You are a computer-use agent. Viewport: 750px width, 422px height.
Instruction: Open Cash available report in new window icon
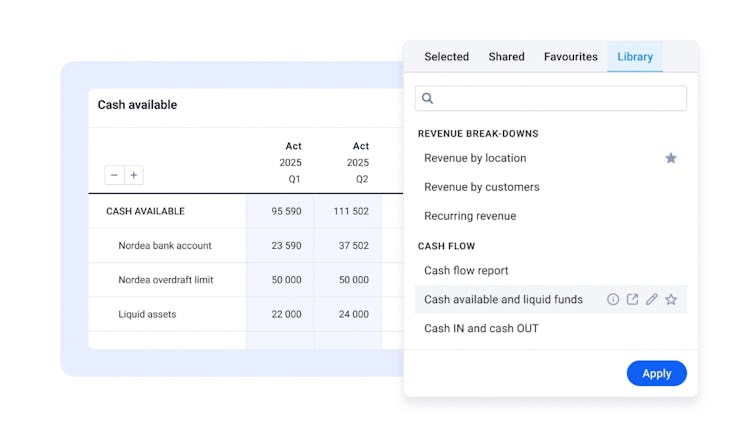point(632,299)
